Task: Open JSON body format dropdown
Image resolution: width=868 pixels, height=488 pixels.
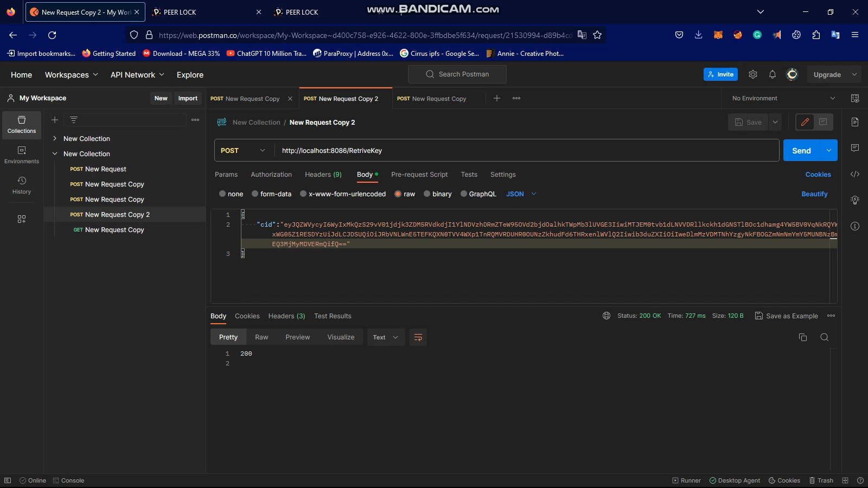Action: tap(521, 194)
